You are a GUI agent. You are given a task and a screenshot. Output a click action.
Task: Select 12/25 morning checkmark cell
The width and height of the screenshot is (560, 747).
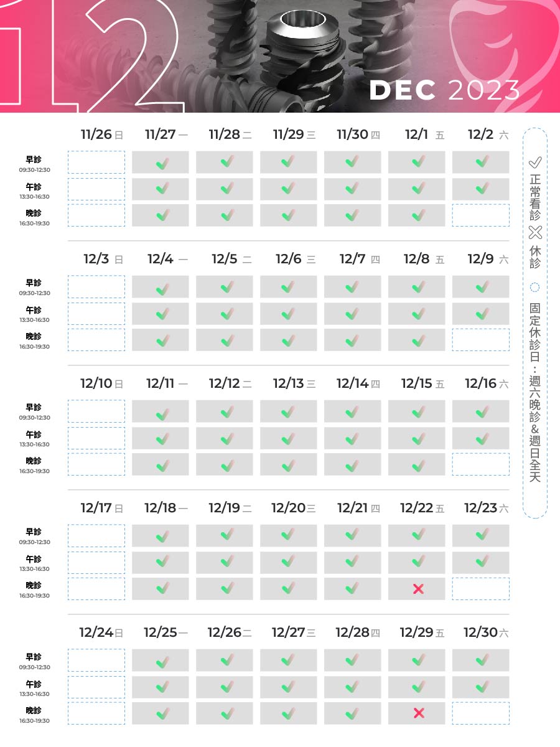[162, 661]
